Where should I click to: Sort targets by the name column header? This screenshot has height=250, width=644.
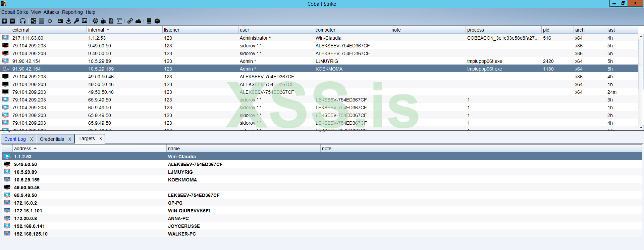pyautogui.click(x=244, y=149)
